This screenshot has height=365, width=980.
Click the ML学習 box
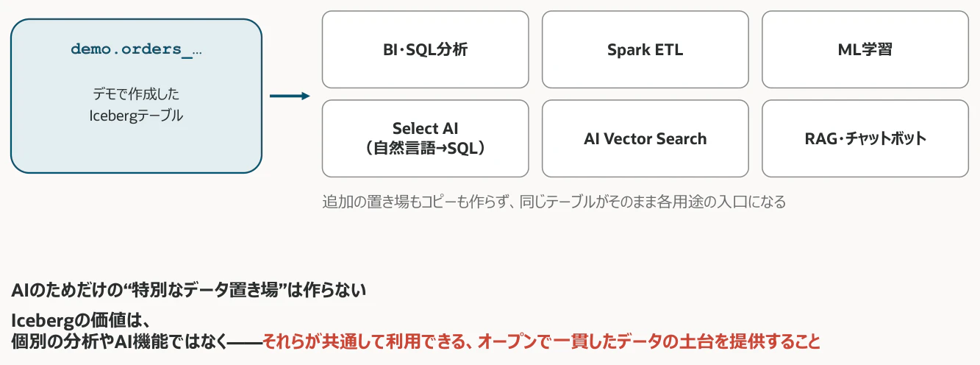(865, 50)
